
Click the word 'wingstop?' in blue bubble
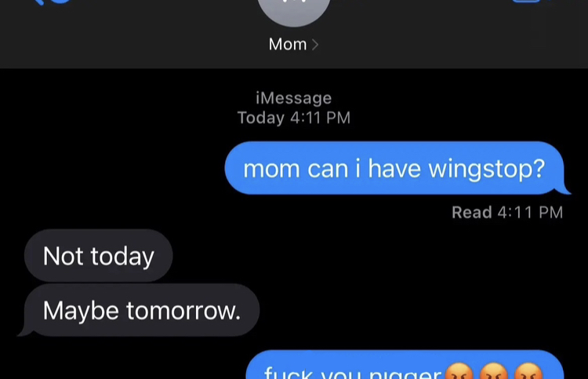[x=486, y=169]
